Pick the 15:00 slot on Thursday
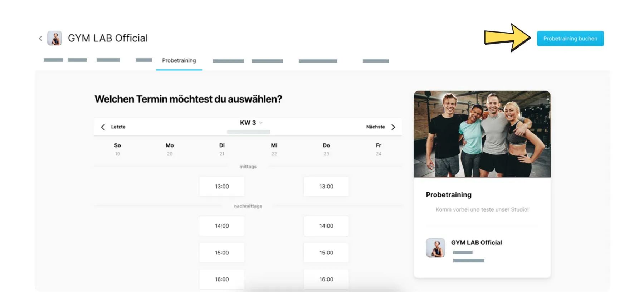Viewport: 644px width, 292px height. [x=326, y=253]
